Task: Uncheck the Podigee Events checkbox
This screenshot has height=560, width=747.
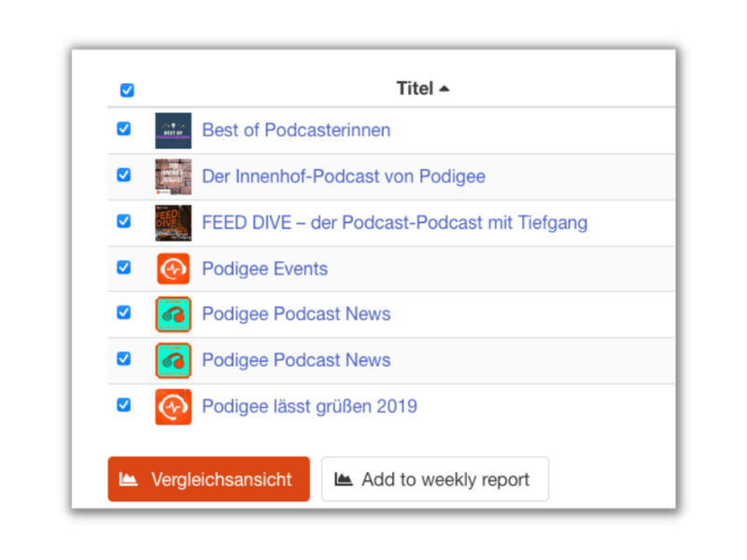Action: (124, 267)
